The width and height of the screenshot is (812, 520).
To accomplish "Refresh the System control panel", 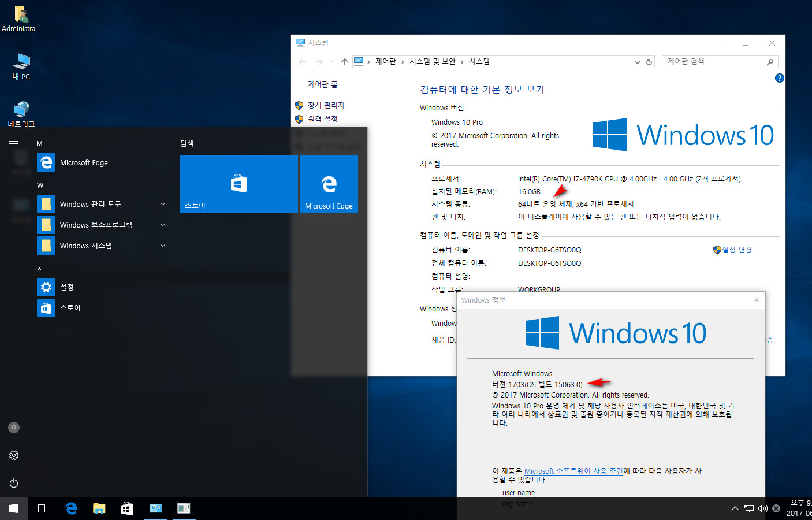I will pyautogui.click(x=649, y=62).
